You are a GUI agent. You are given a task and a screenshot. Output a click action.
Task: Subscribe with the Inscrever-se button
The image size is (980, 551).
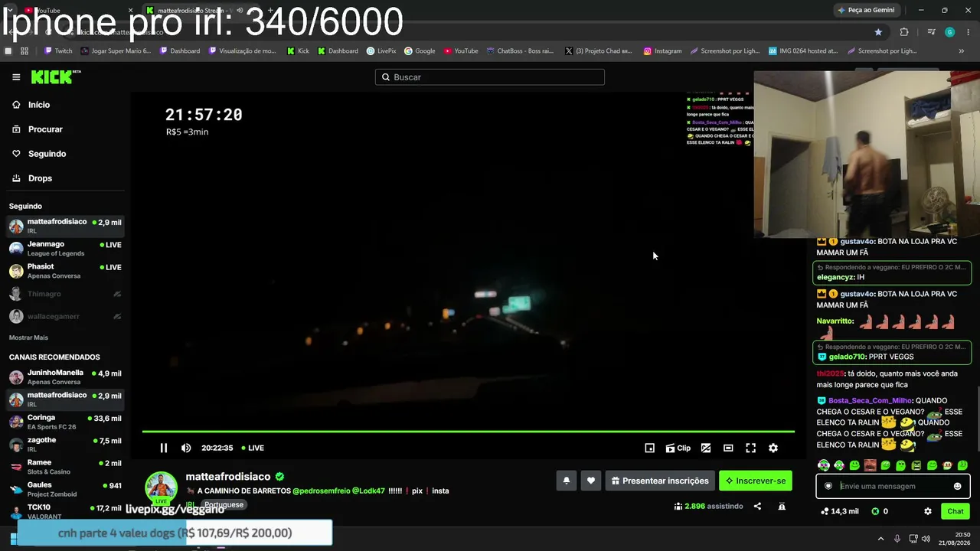(756, 481)
